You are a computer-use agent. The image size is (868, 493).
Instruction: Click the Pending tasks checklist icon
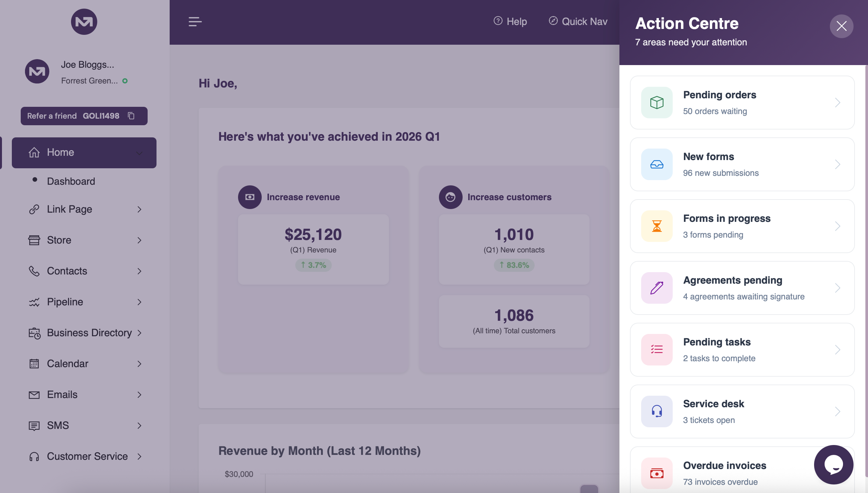pos(656,349)
